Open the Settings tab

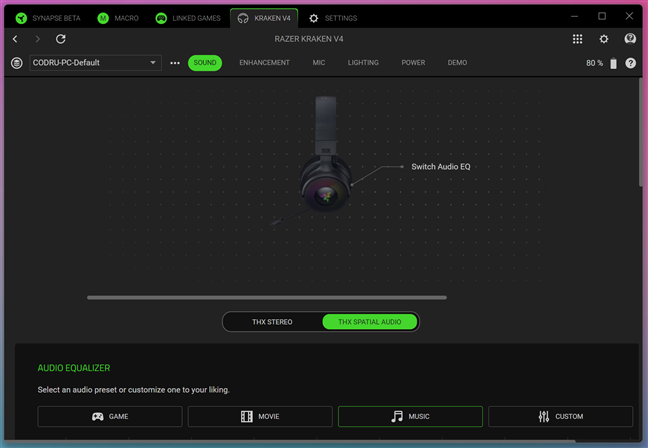pos(333,18)
